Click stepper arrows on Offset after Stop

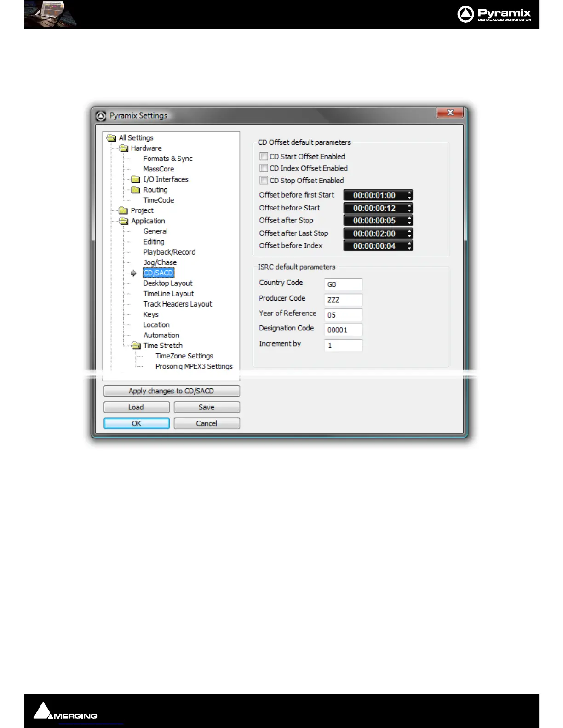[x=409, y=221]
